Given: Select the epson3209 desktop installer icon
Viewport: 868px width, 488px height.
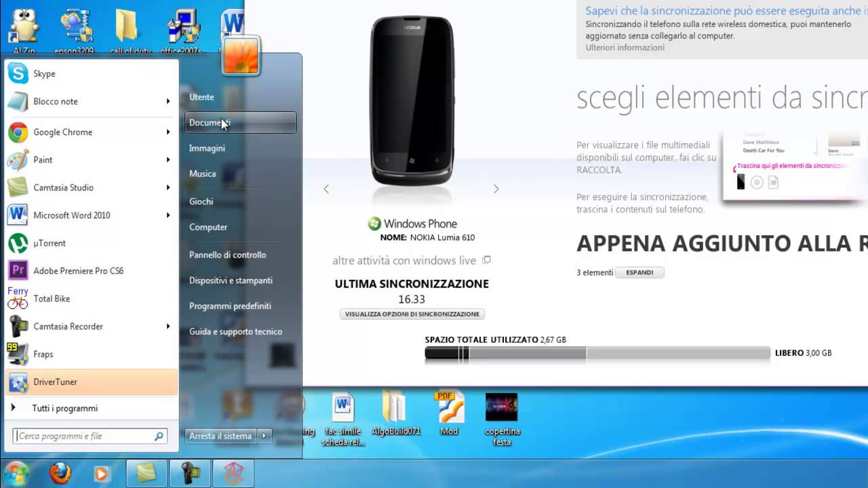Looking at the screenshot, I should click(x=75, y=30).
